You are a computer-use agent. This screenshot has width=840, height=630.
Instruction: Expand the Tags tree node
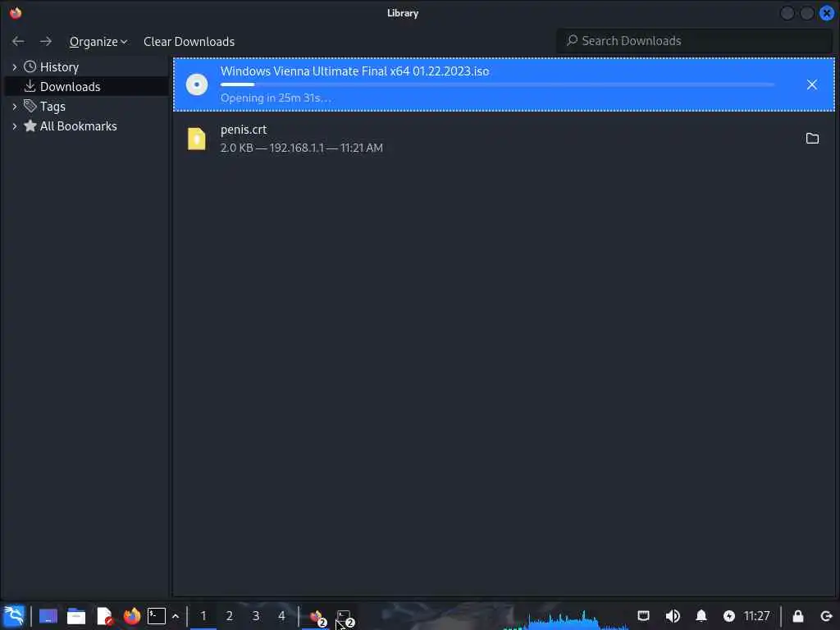[15, 107]
